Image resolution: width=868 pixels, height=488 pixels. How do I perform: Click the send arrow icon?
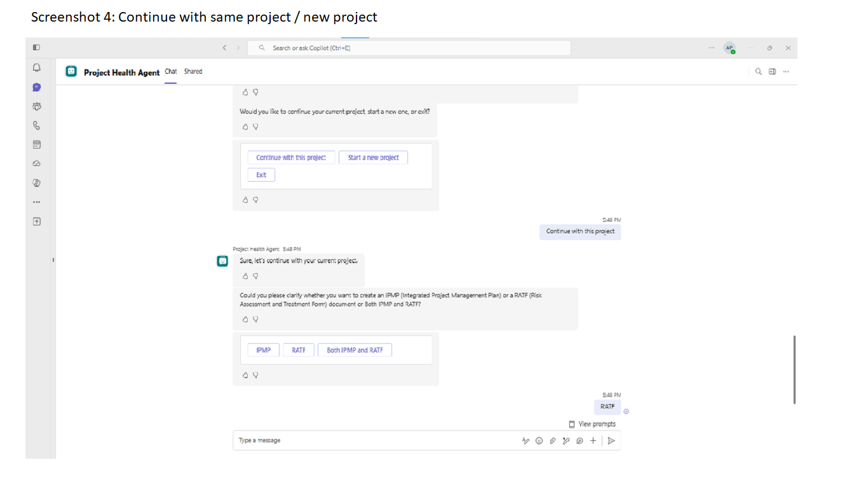[611, 440]
